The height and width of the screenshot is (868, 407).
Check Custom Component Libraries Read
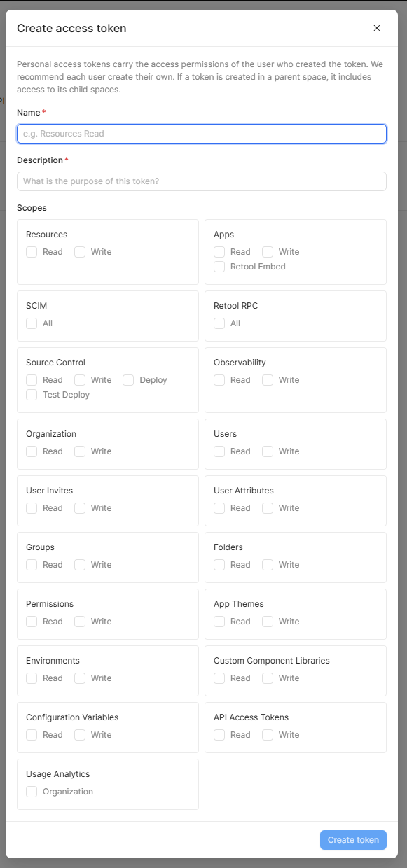point(219,678)
